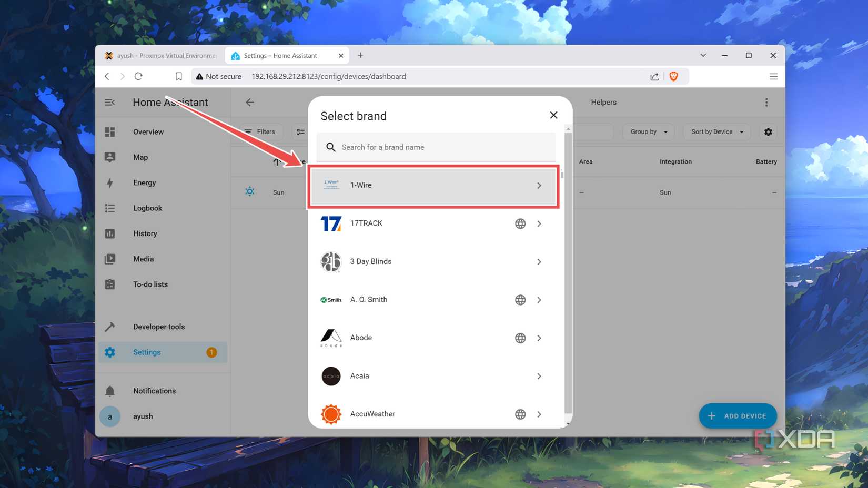Open the Group by dropdown

649,132
